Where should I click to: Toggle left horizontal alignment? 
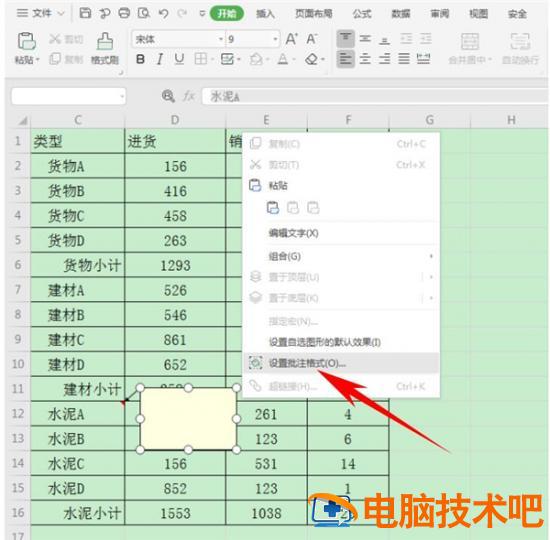346,59
